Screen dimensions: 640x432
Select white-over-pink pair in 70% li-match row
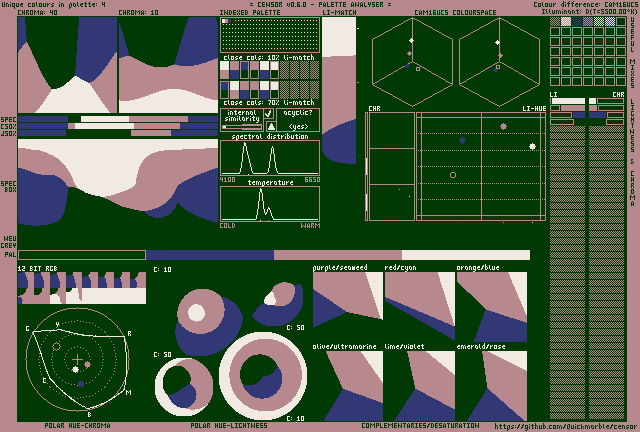coord(234,90)
